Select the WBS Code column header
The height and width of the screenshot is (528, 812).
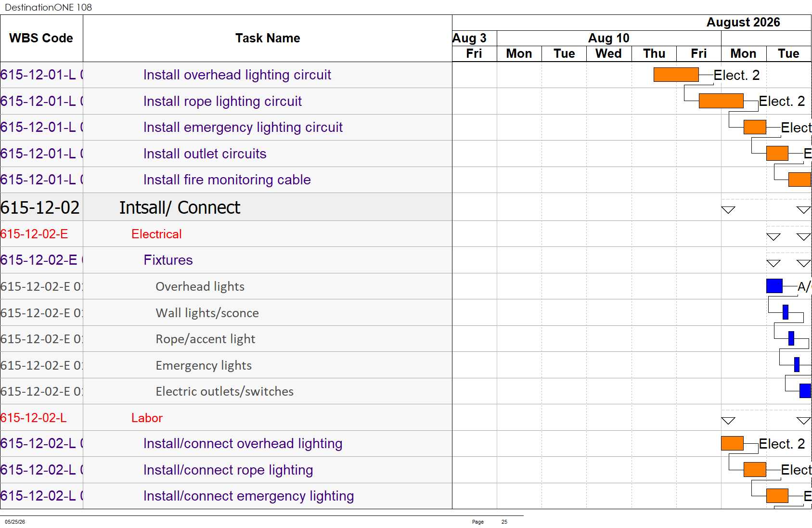click(x=41, y=38)
